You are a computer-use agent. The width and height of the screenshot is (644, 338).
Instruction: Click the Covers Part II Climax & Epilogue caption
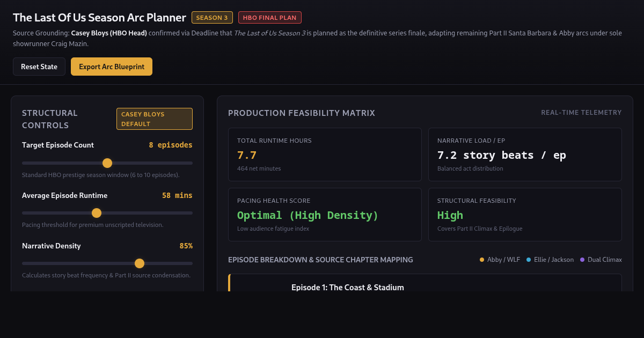(480, 229)
